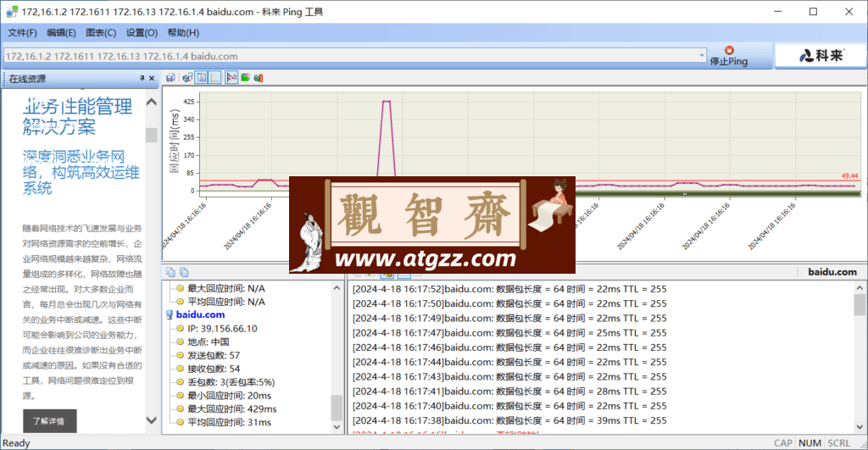Click the log entry at 16:17:46

(x=509, y=347)
